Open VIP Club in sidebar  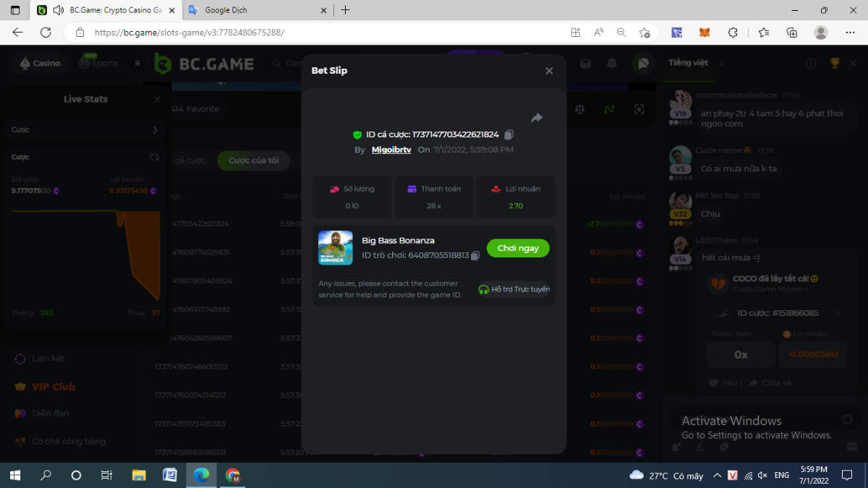pos(53,386)
